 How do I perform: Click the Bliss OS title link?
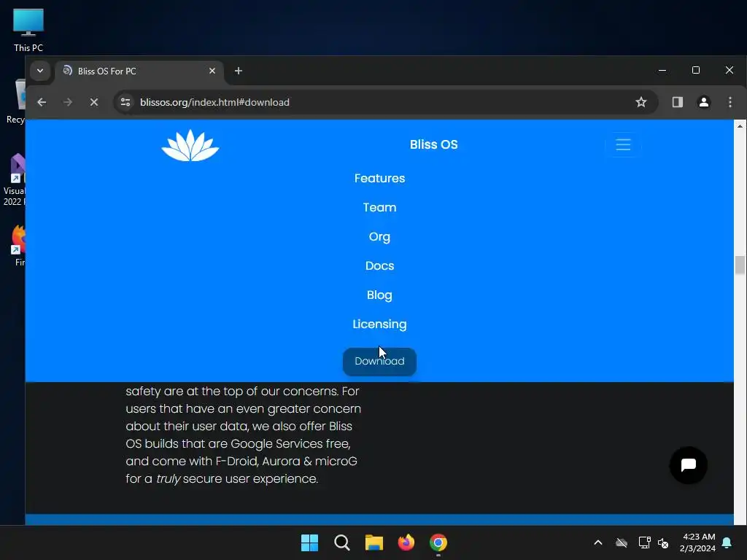click(433, 145)
